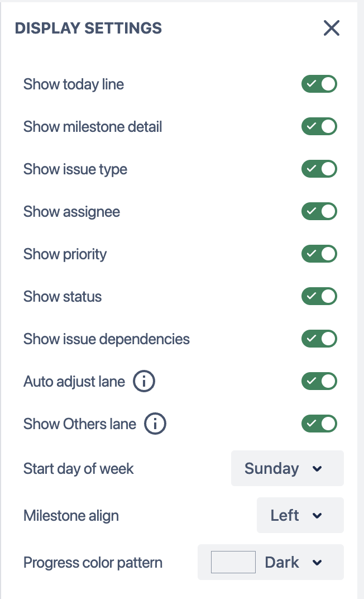Screen dimensions: 364x599
Task: Turn off Show issue dependencies
Action: point(319,339)
